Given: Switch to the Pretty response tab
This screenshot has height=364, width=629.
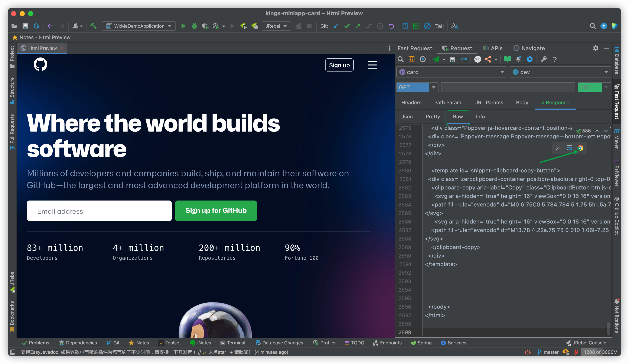Looking at the screenshot, I should click(x=433, y=117).
